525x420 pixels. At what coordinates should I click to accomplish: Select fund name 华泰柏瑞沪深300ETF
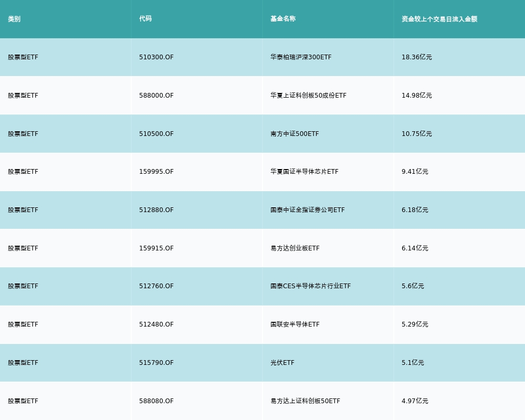pos(301,57)
